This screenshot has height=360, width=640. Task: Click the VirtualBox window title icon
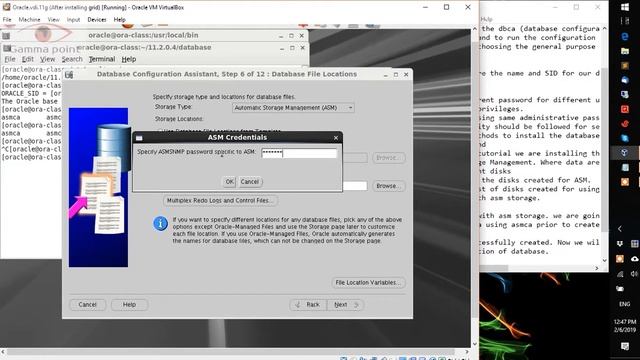[x=6, y=7]
